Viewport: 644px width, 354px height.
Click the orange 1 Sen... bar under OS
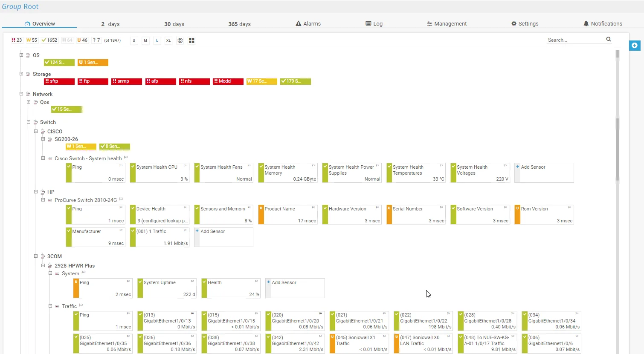coord(93,62)
